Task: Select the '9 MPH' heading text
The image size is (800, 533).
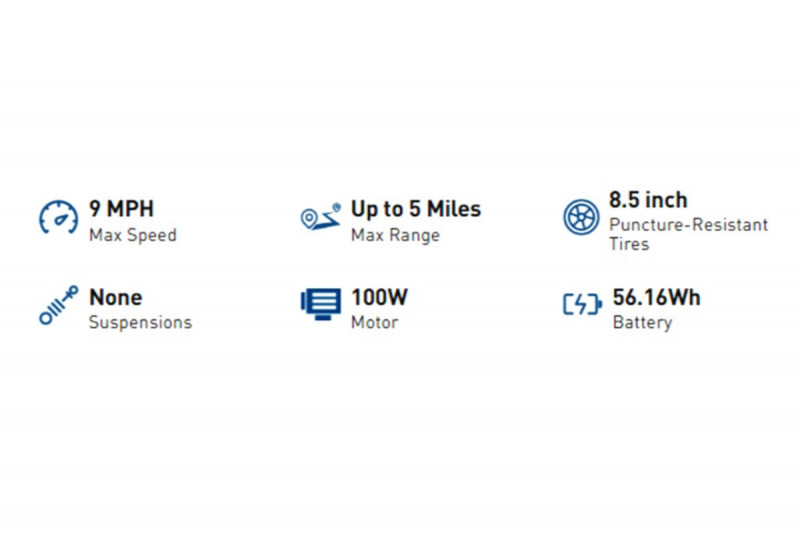Action: [122, 210]
